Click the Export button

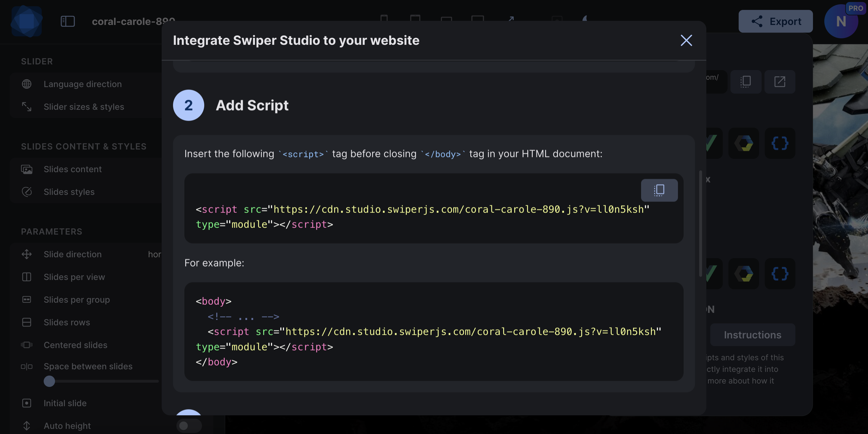coord(776,21)
